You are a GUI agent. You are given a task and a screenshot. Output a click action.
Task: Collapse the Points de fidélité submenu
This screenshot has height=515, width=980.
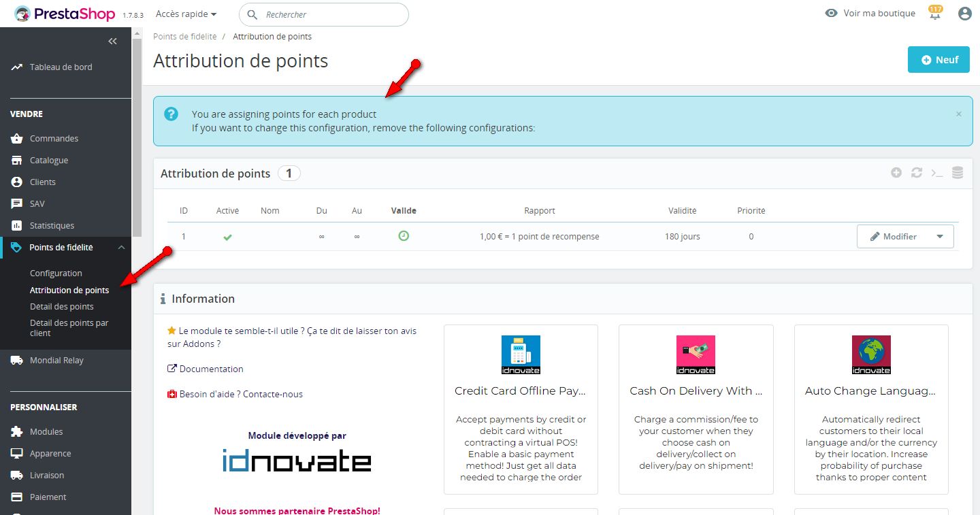tap(121, 248)
